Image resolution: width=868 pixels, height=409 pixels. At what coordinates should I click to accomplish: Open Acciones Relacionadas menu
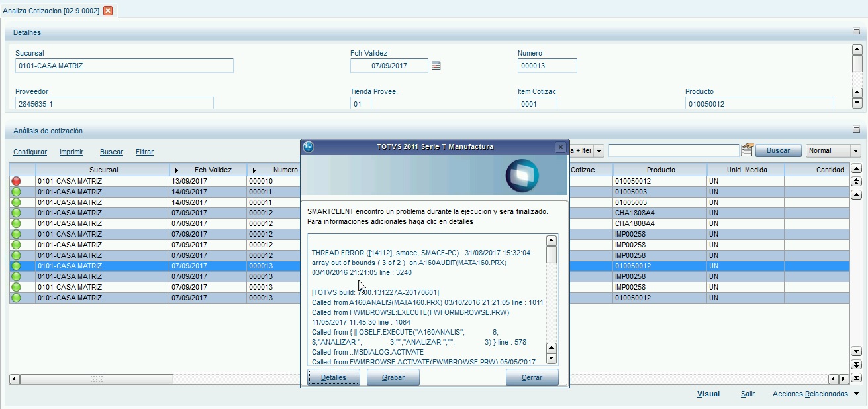(816, 394)
